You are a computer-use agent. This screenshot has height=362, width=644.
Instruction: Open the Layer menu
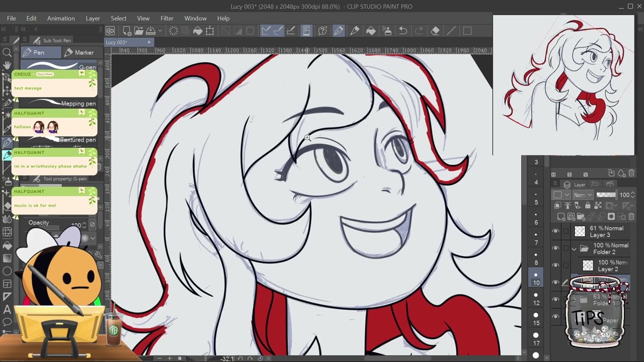click(x=93, y=18)
